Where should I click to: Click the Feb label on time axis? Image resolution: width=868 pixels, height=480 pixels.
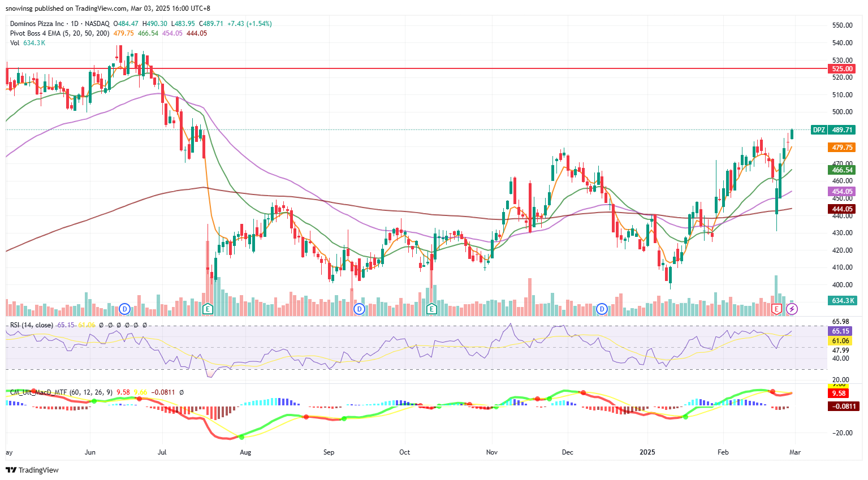point(723,452)
